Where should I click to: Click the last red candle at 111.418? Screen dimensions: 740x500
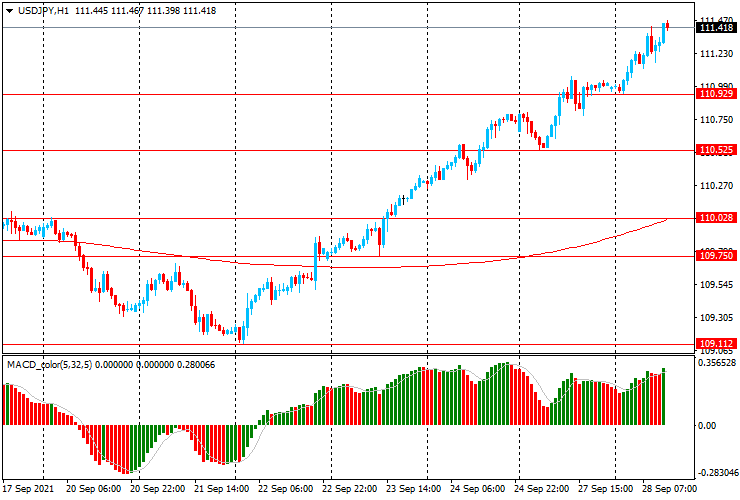pyautogui.click(x=668, y=25)
